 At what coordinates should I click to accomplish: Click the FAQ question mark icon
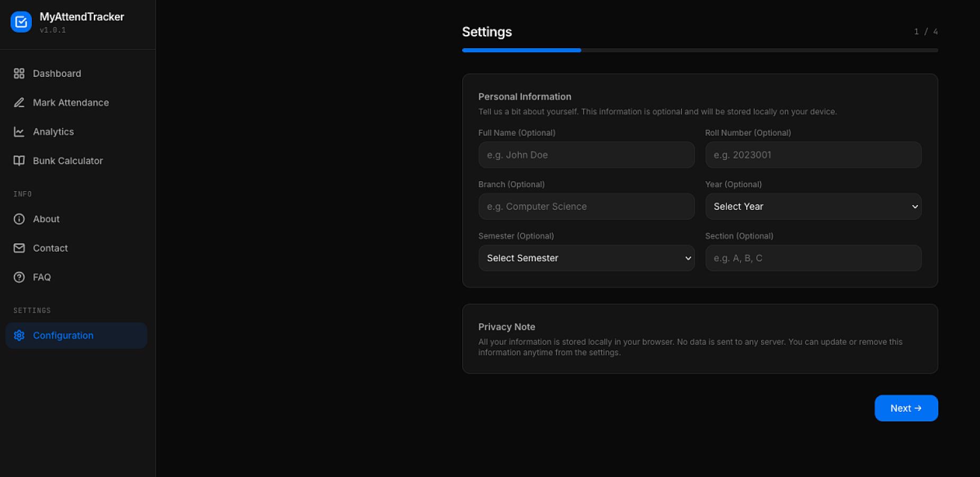(19, 277)
